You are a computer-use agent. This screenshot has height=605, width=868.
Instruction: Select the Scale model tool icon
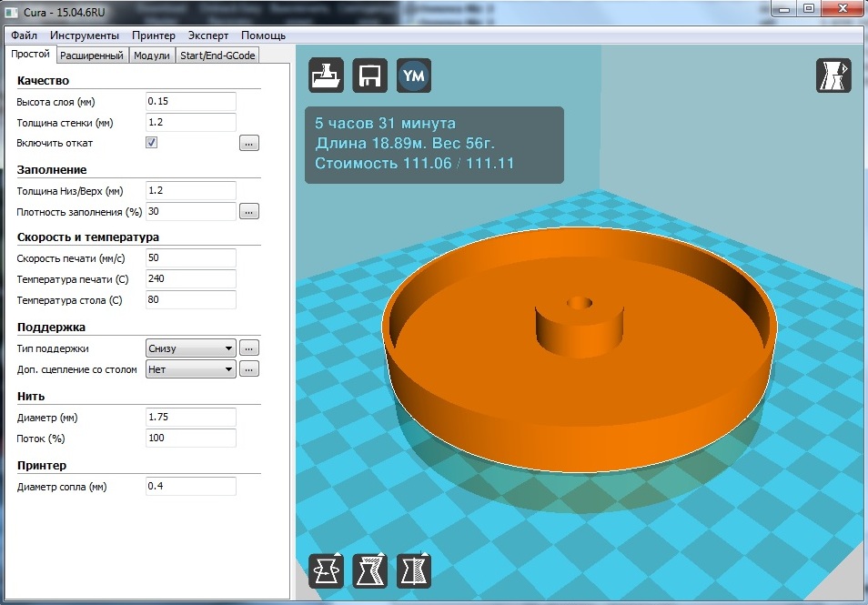(x=370, y=570)
